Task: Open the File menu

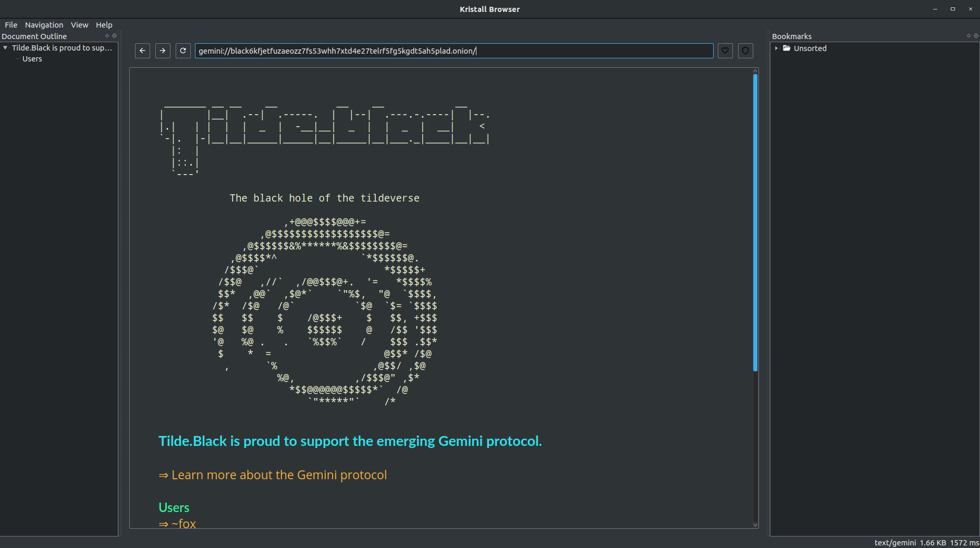Action: click(x=11, y=25)
